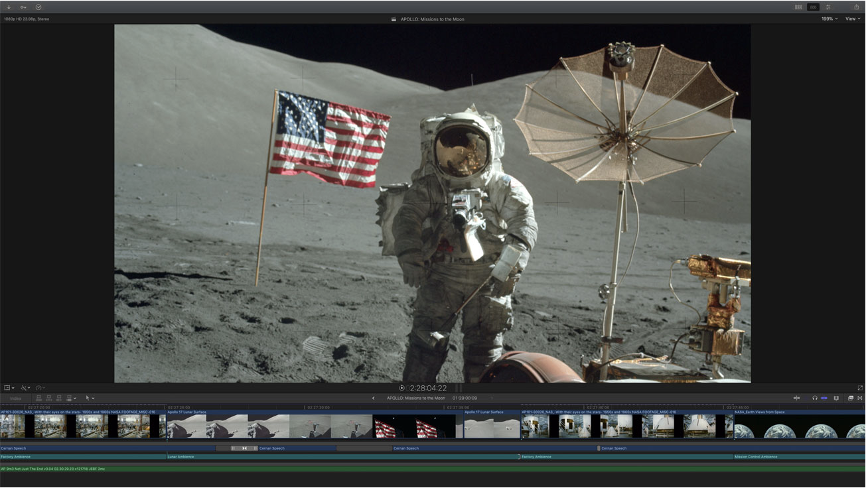868x488 pixels.
Task: Enter full-screen viewer with diagonal arrows icon
Action: coord(860,388)
